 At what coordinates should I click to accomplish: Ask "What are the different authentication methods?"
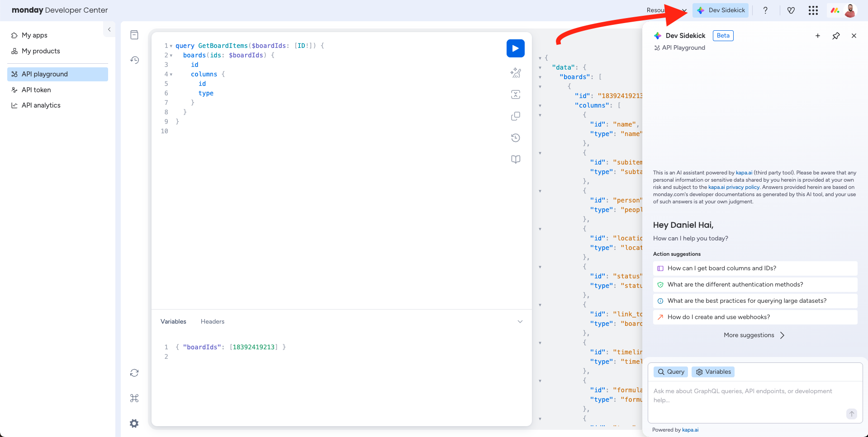click(x=755, y=285)
